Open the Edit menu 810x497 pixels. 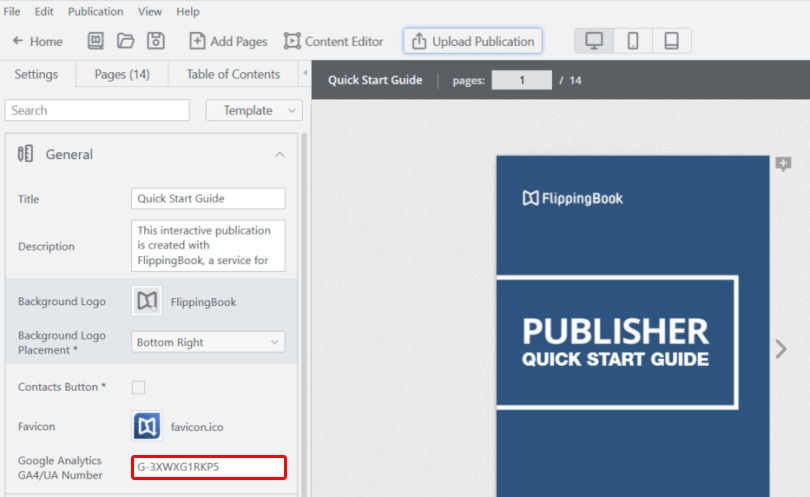pos(44,11)
